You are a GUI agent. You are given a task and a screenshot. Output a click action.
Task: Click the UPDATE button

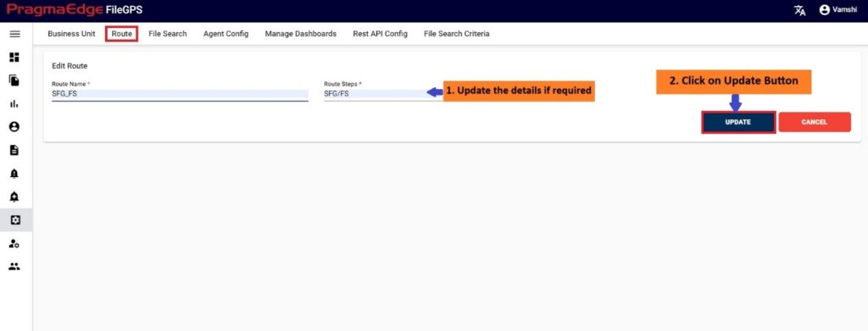(738, 122)
